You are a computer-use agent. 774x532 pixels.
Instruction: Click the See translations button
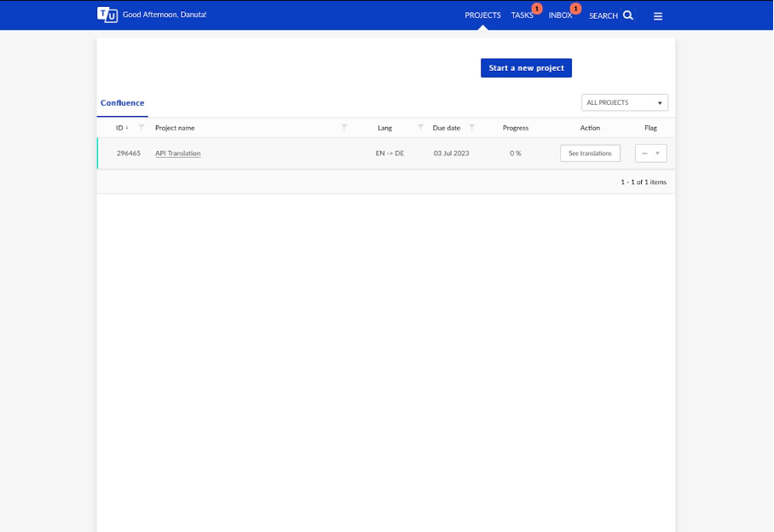click(590, 153)
